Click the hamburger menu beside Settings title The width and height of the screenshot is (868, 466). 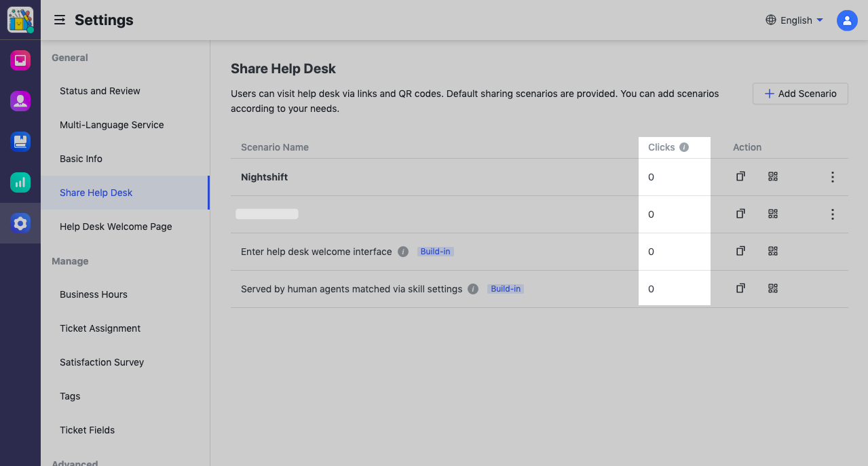60,20
